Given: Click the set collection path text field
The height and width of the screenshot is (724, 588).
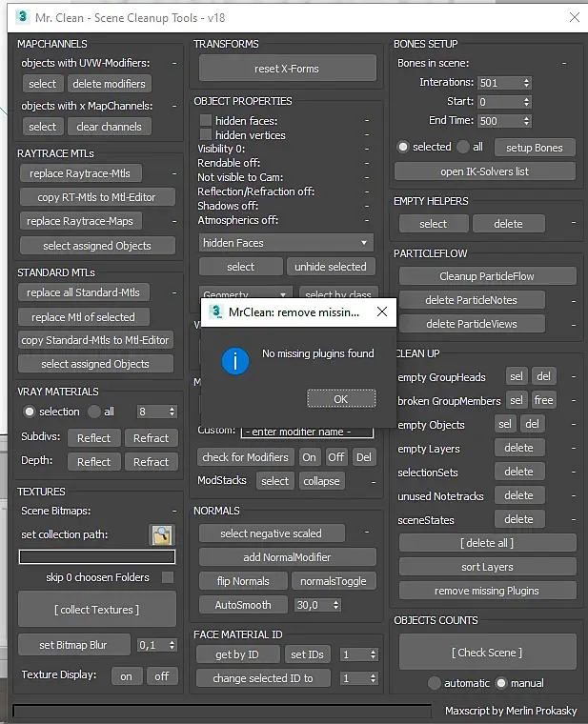Looking at the screenshot, I should (97, 557).
